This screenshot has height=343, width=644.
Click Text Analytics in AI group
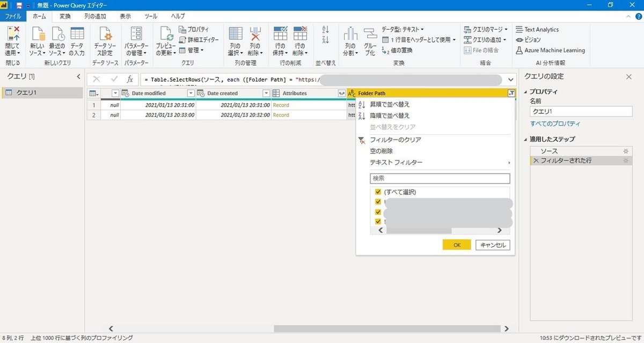pyautogui.click(x=537, y=30)
